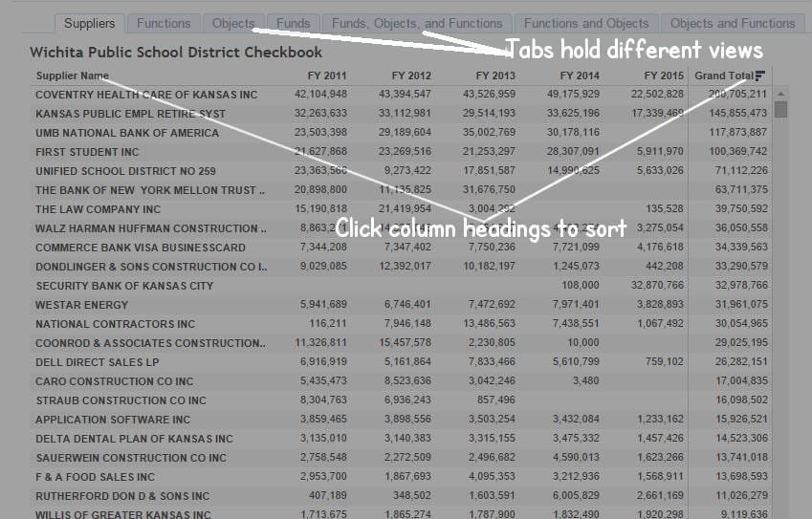Select F & A FOOD SALES INC supplier
The height and width of the screenshot is (519, 812).
(x=96, y=478)
